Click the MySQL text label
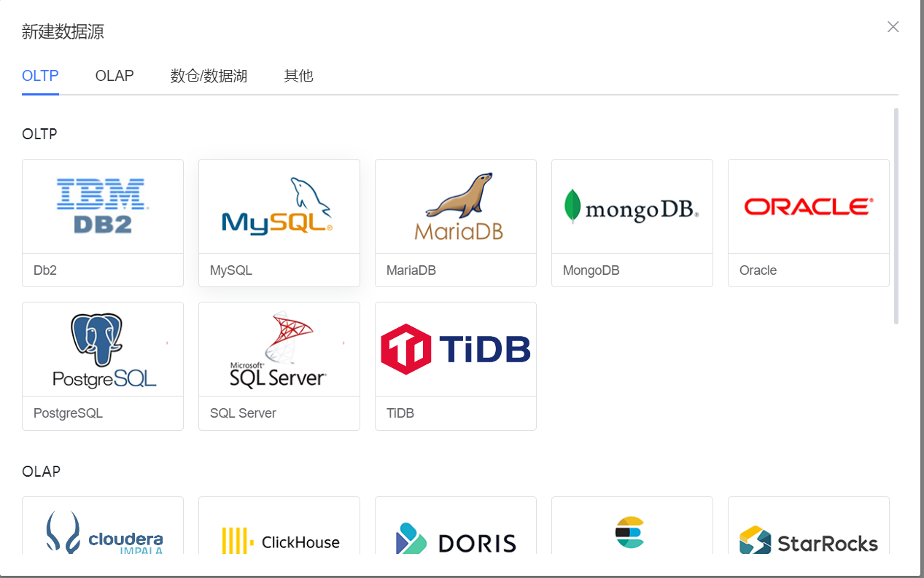The image size is (924, 578). coord(231,270)
